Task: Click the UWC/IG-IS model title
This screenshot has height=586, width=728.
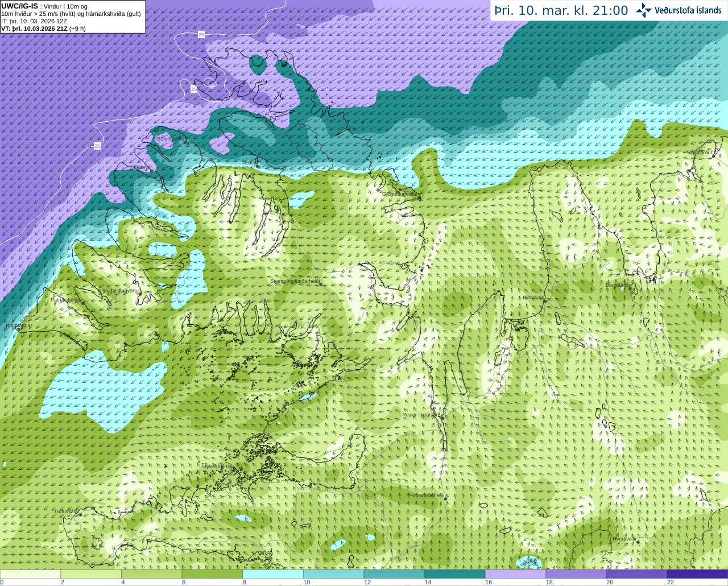Action: [20, 6]
